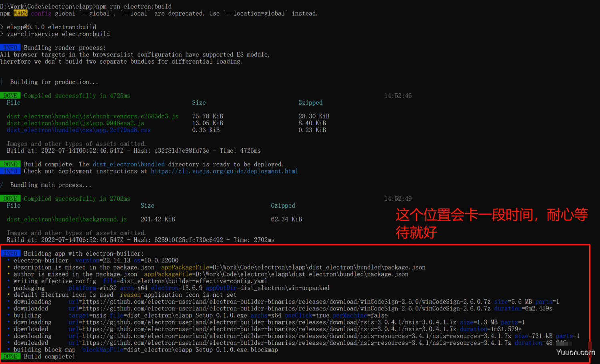Click the deployment URL https://cli.vuejs.org/guide/deployment.html

coord(224,171)
